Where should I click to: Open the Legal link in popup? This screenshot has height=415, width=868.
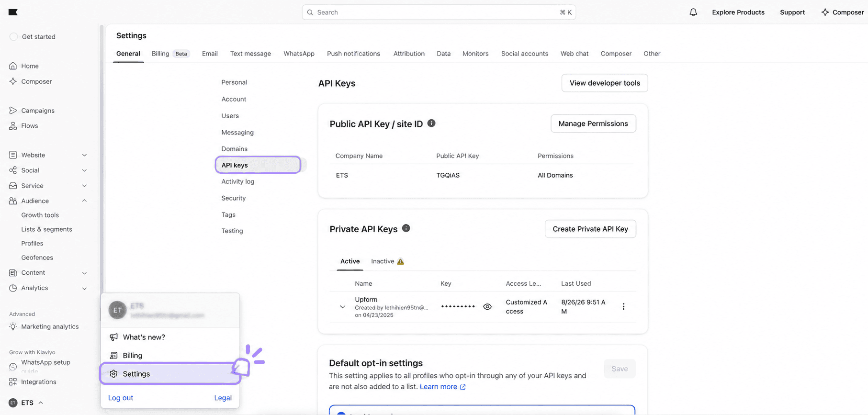pos(223,398)
